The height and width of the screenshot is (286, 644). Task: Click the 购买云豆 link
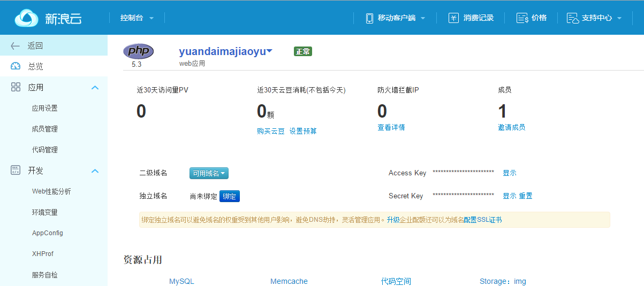pos(271,131)
